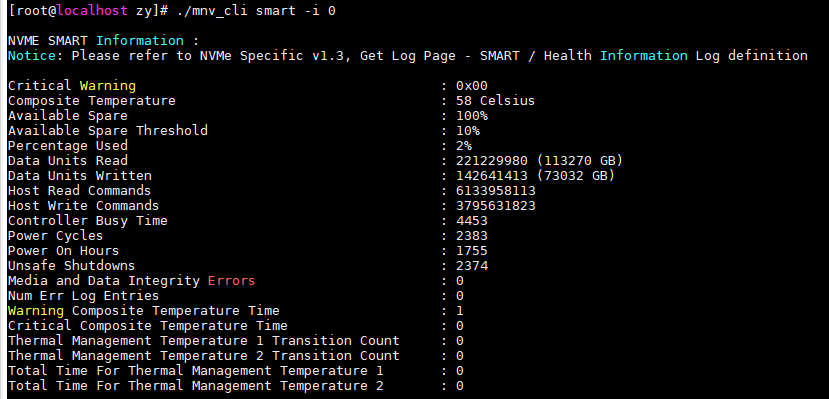Select the Host Read Commands number

pos(495,190)
